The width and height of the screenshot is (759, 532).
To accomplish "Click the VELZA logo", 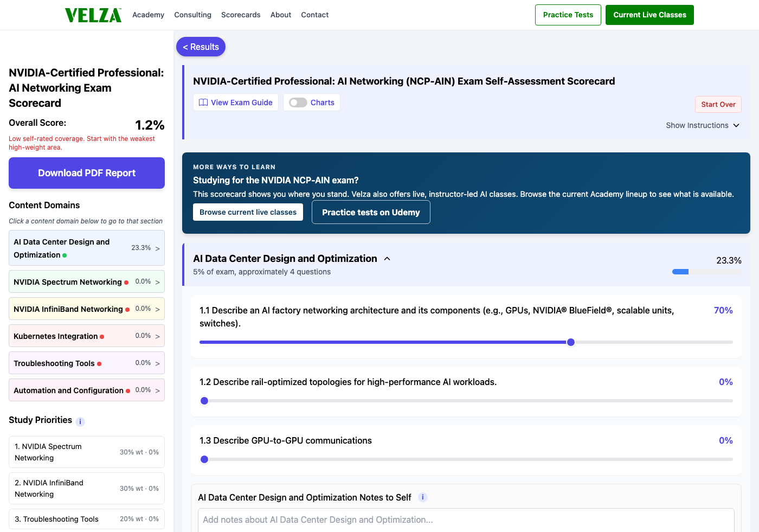I will pos(93,15).
